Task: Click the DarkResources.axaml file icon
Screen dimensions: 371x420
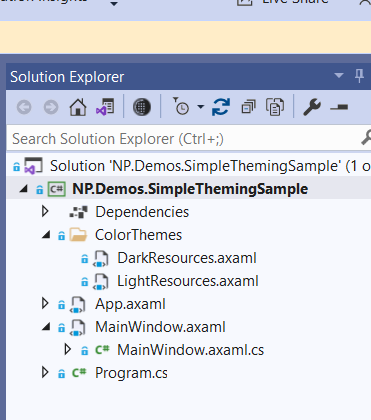Action: 101,259
